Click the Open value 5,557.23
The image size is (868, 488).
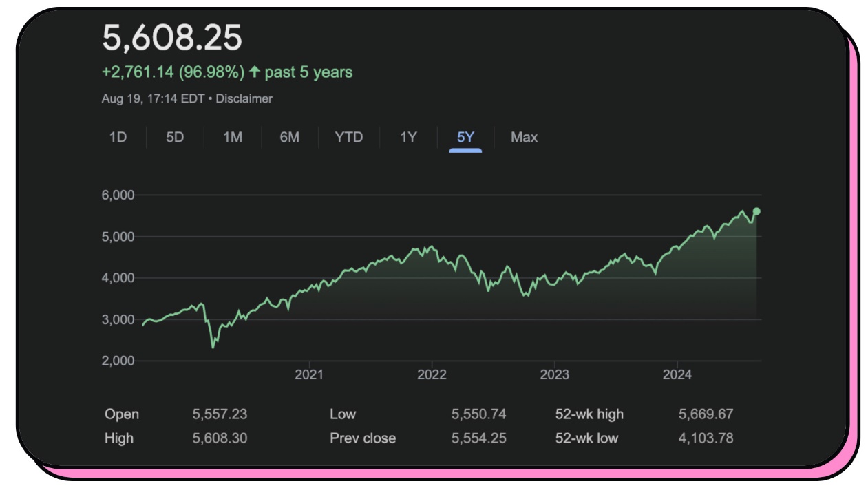tap(220, 414)
